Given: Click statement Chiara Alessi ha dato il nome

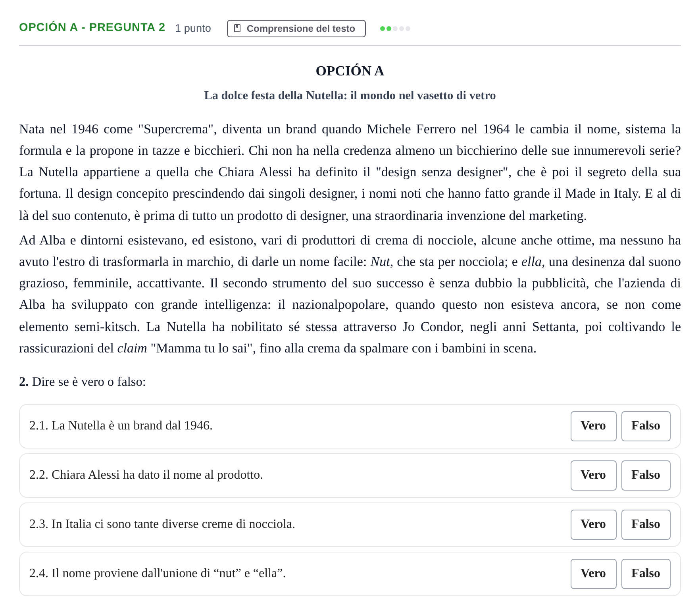Looking at the screenshot, I should [146, 475].
